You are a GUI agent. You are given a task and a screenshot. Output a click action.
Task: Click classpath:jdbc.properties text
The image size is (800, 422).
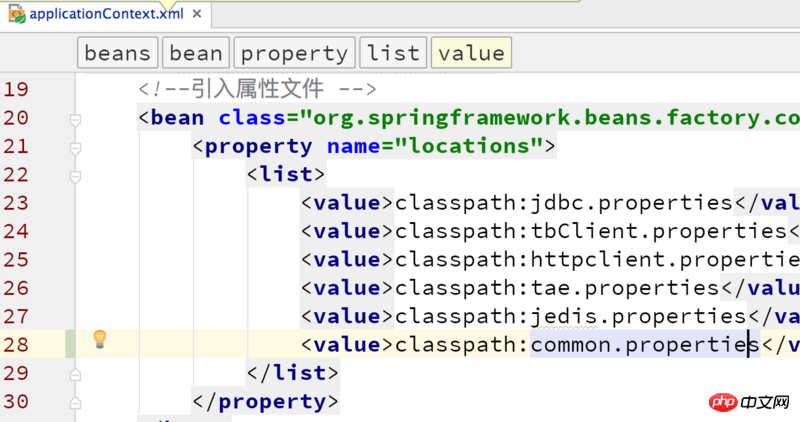[564, 203]
